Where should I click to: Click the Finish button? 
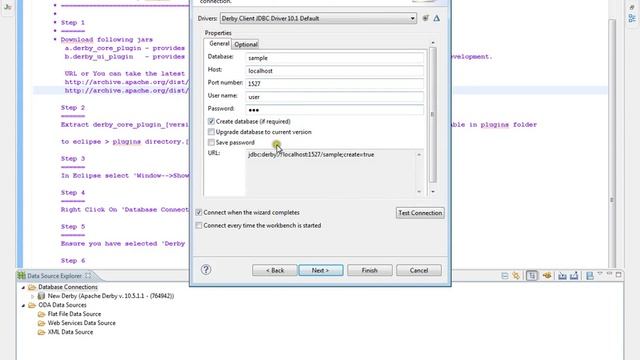click(x=370, y=270)
